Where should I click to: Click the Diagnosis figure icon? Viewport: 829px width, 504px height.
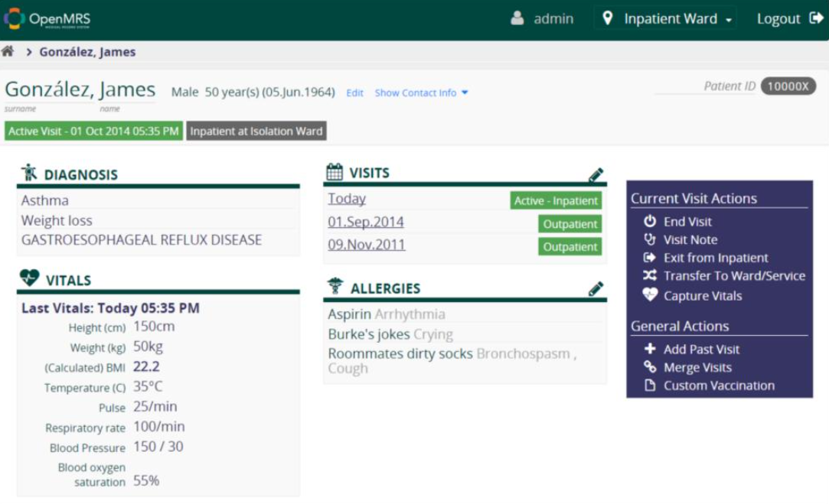pos(29,173)
